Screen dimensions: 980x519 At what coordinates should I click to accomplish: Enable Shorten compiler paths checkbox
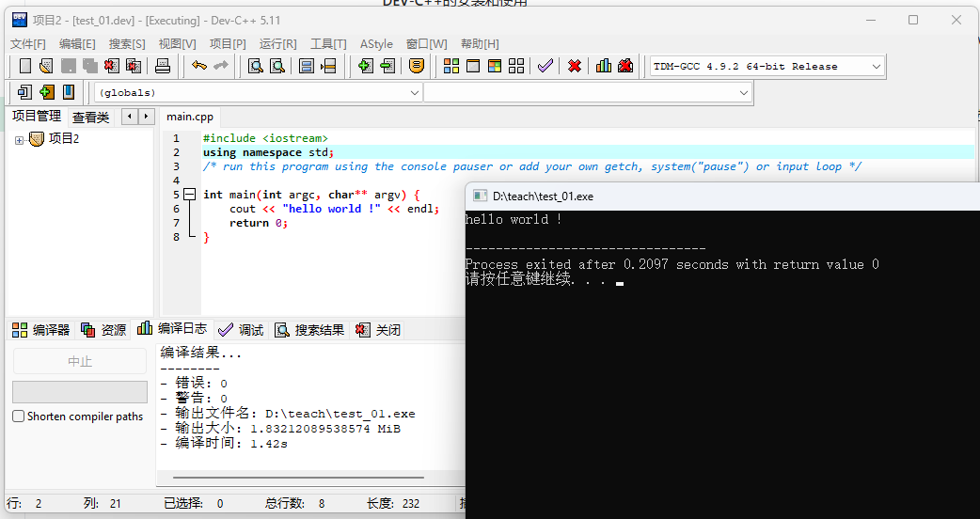pyautogui.click(x=19, y=417)
